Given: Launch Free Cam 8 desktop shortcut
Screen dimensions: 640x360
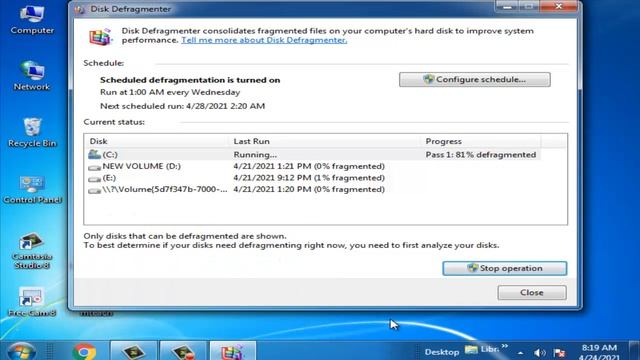Looking at the screenshot, I should point(32,302).
